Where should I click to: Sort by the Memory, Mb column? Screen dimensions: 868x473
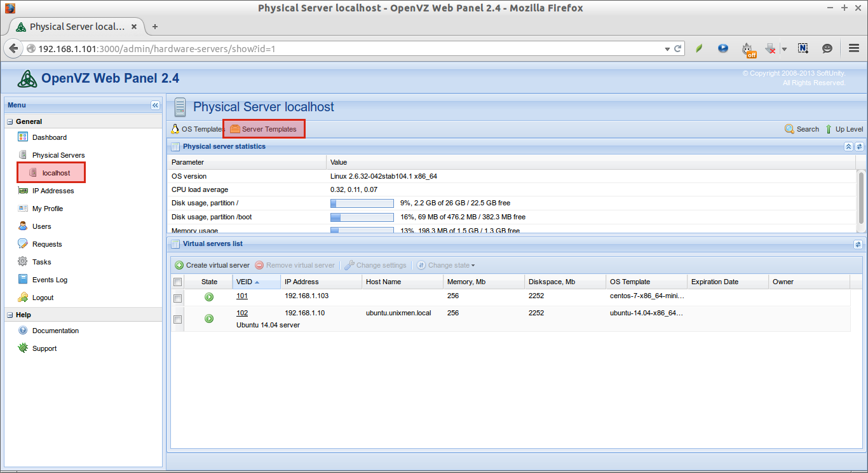(484, 282)
